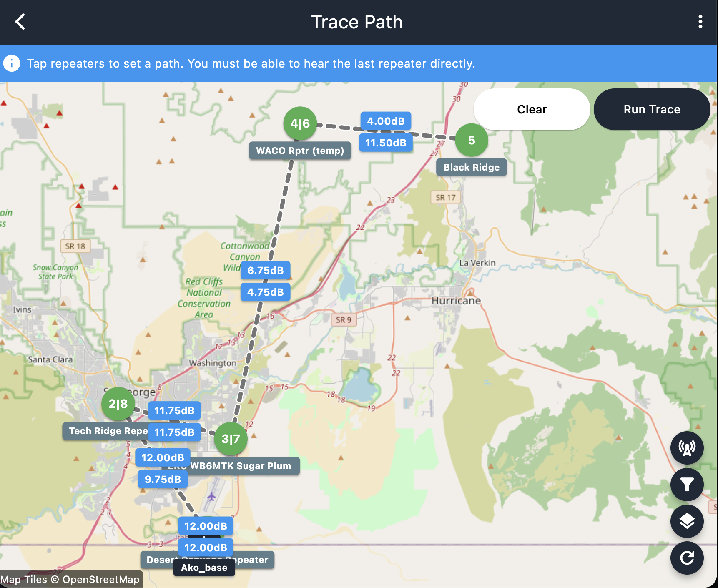The image size is (718, 588).
Task: Click the 6.75dB signal label
Action: [x=265, y=270]
